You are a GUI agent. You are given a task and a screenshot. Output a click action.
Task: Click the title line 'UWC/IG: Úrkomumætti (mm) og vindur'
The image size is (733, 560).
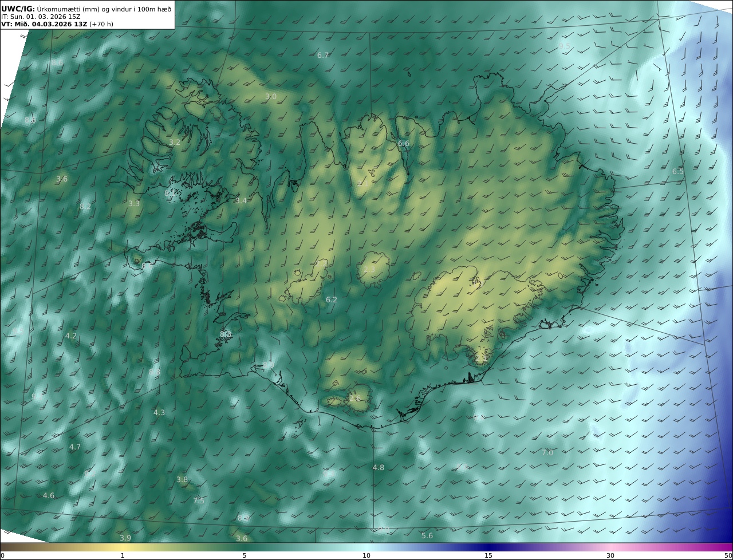[86, 9]
